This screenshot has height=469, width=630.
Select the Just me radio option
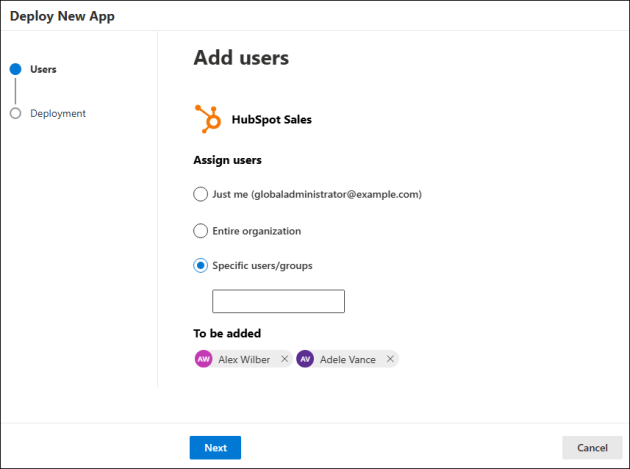point(200,194)
